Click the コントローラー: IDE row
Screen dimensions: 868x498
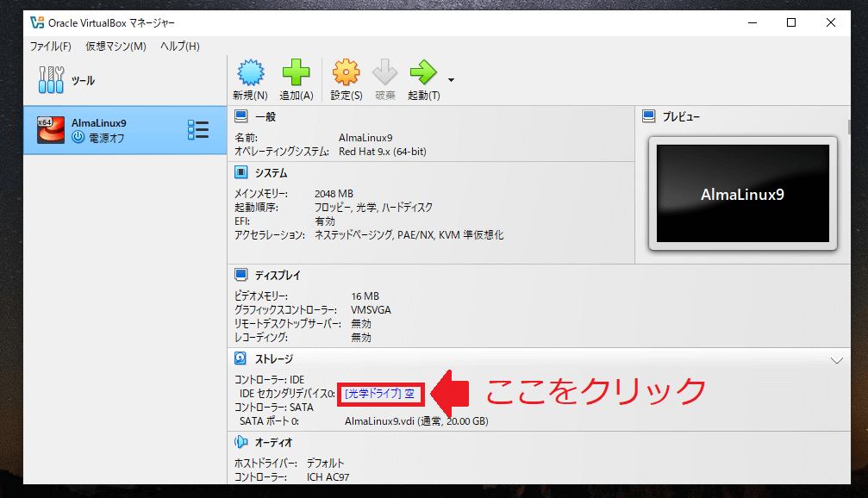coord(270,380)
